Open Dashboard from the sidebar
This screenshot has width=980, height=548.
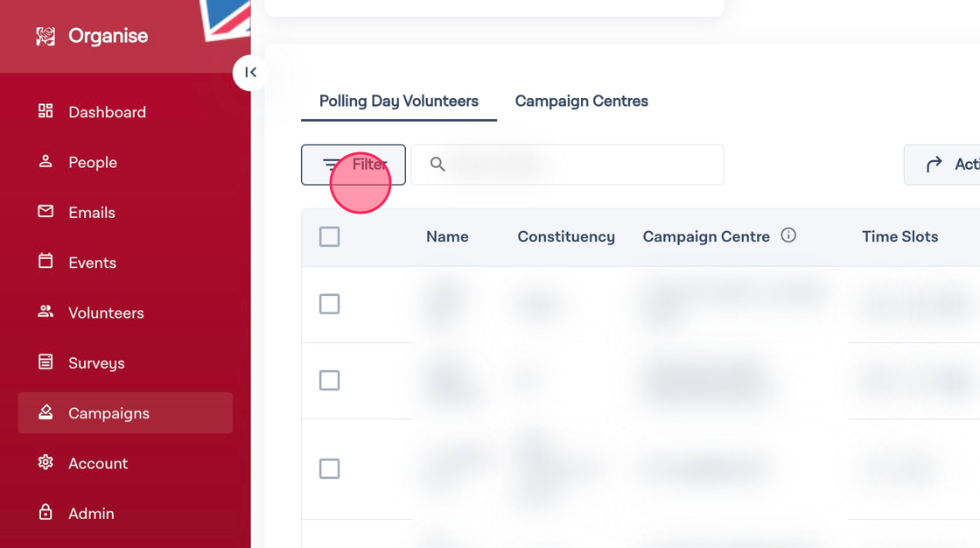click(x=107, y=112)
